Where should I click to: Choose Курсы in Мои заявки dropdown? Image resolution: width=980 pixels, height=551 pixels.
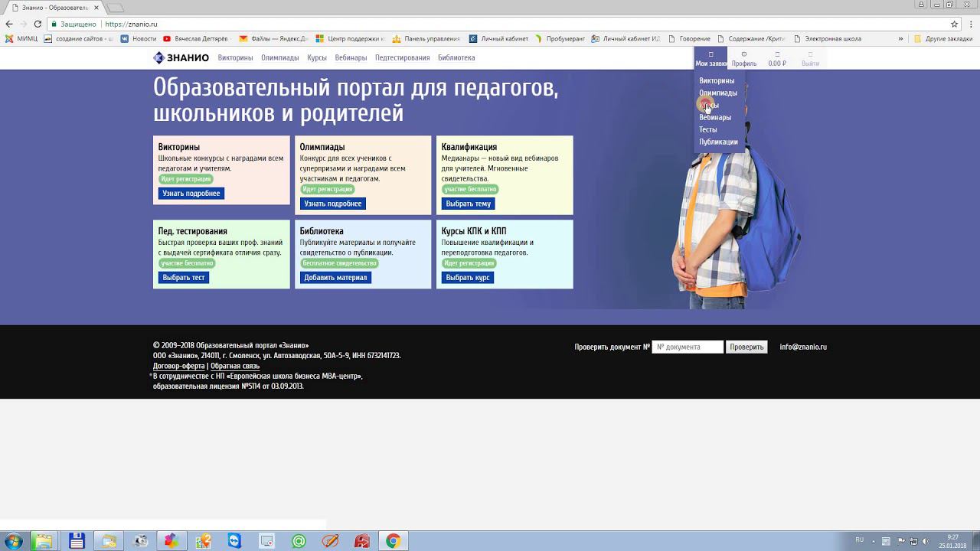pos(709,105)
